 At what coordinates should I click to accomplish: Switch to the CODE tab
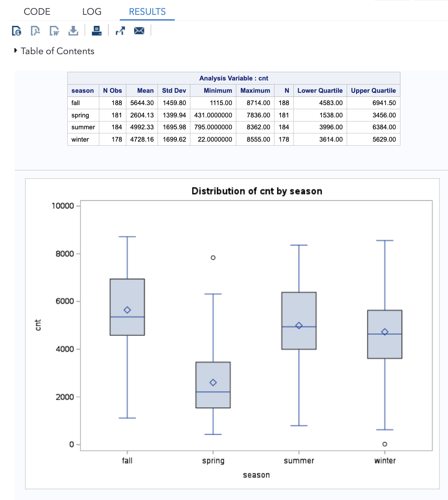pyautogui.click(x=37, y=11)
